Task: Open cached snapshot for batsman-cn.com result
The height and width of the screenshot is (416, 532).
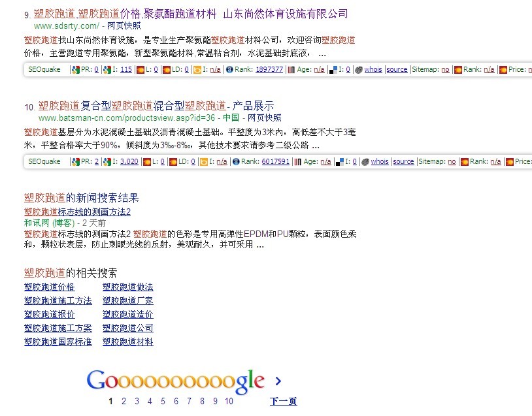Action: [x=264, y=118]
